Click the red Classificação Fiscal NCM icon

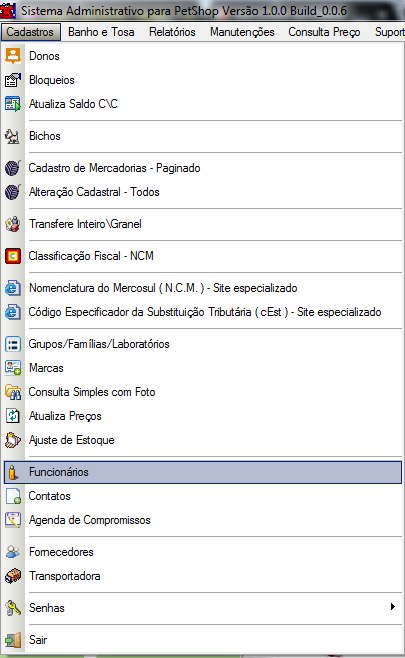pyautogui.click(x=13, y=256)
